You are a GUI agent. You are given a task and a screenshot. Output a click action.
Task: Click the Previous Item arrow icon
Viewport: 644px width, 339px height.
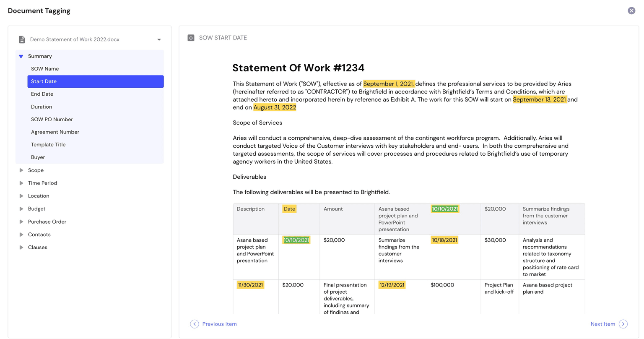point(195,324)
